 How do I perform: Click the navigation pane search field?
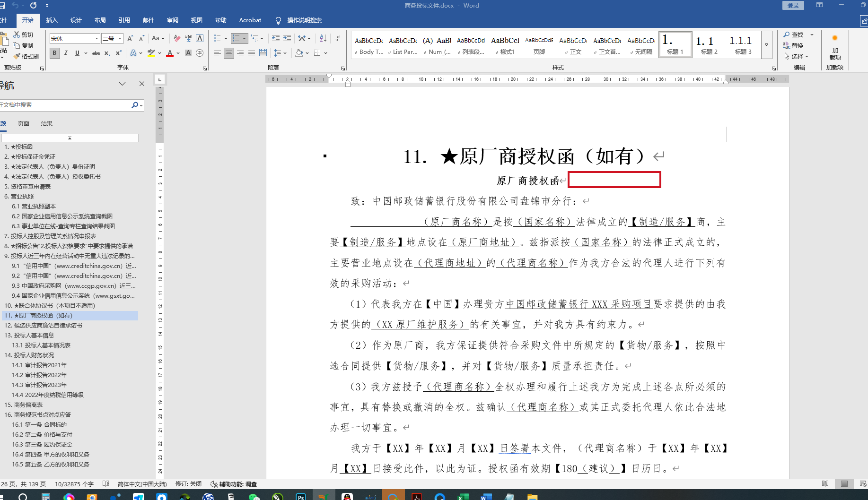(x=65, y=105)
